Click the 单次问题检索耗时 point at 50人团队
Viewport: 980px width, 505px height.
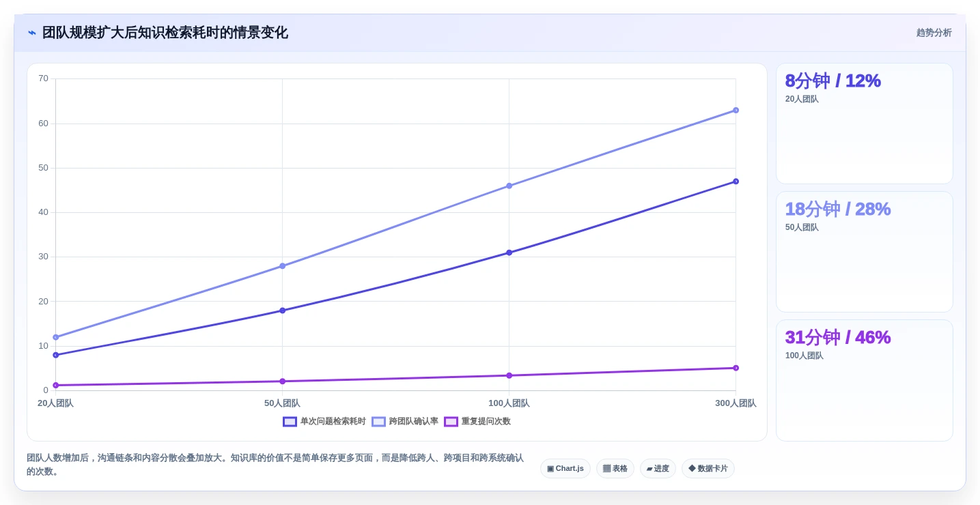point(282,311)
